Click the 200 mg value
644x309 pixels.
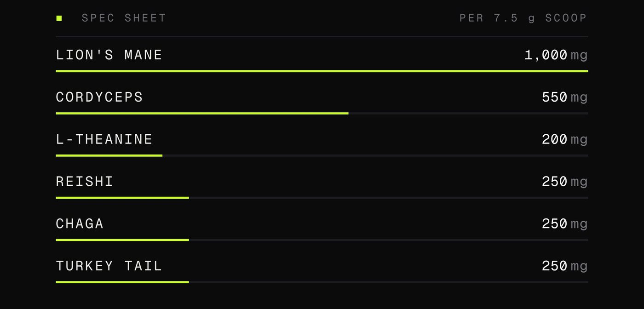click(x=565, y=139)
